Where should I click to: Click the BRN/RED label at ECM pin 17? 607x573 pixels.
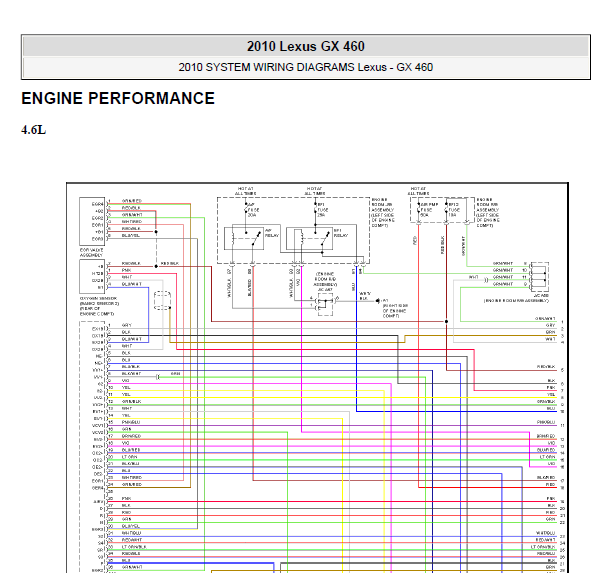(x=131, y=436)
